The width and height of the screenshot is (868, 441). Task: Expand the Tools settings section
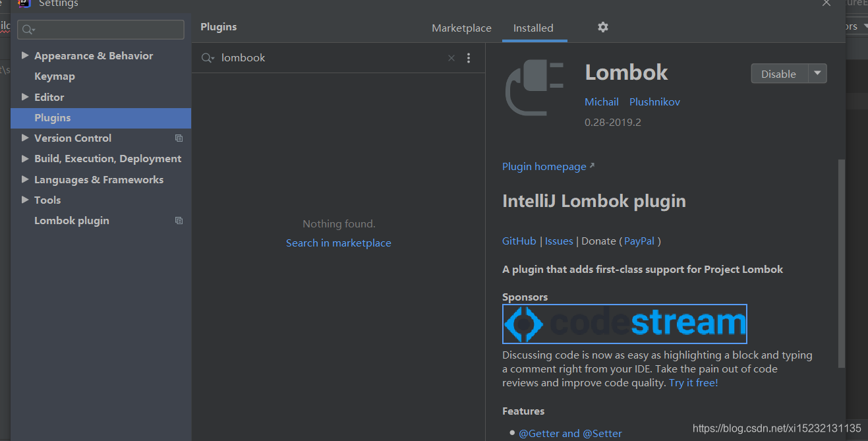25,200
